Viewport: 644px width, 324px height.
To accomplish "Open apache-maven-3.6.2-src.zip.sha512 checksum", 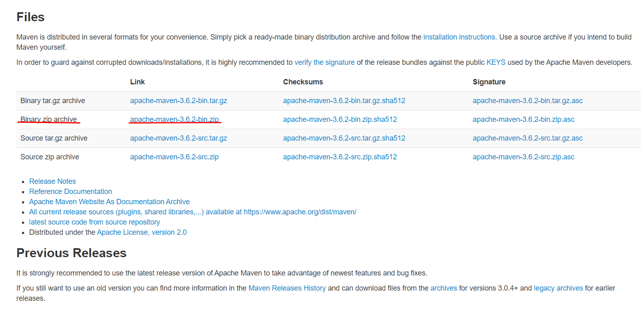I will [340, 157].
